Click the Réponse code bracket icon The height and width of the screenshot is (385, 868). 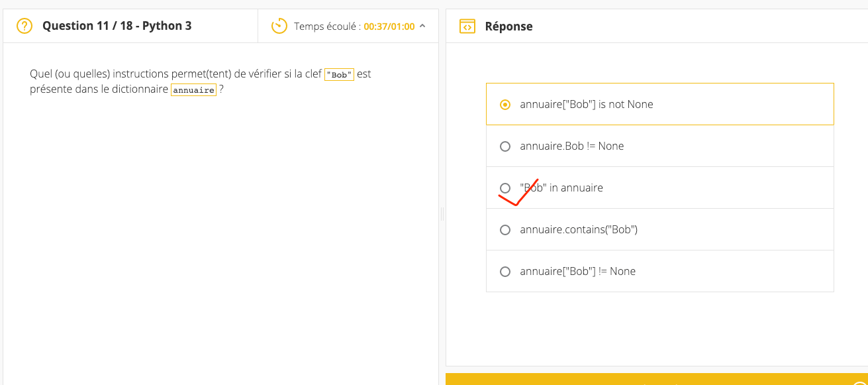pyautogui.click(x=467, y=26)
